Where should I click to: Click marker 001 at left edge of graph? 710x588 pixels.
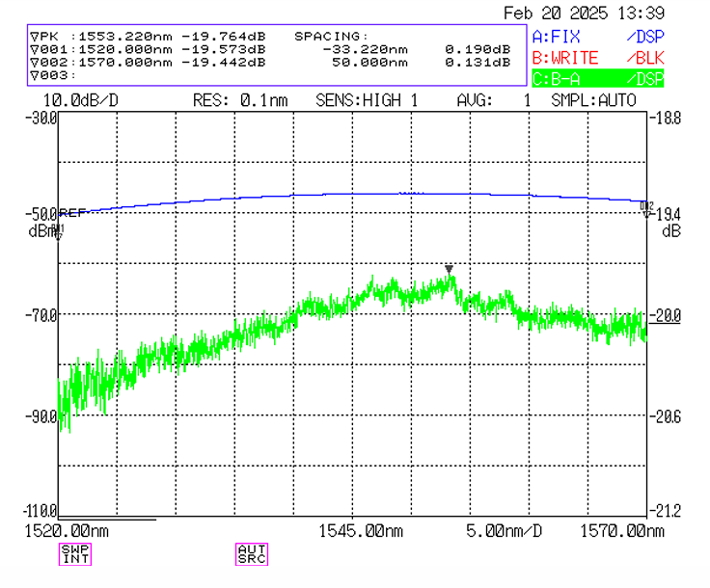58,231
